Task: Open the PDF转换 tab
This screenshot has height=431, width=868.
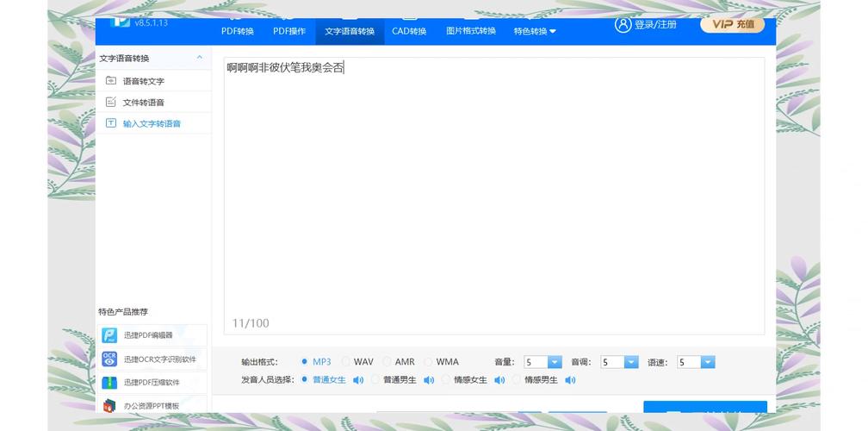Action: (238, 32)
